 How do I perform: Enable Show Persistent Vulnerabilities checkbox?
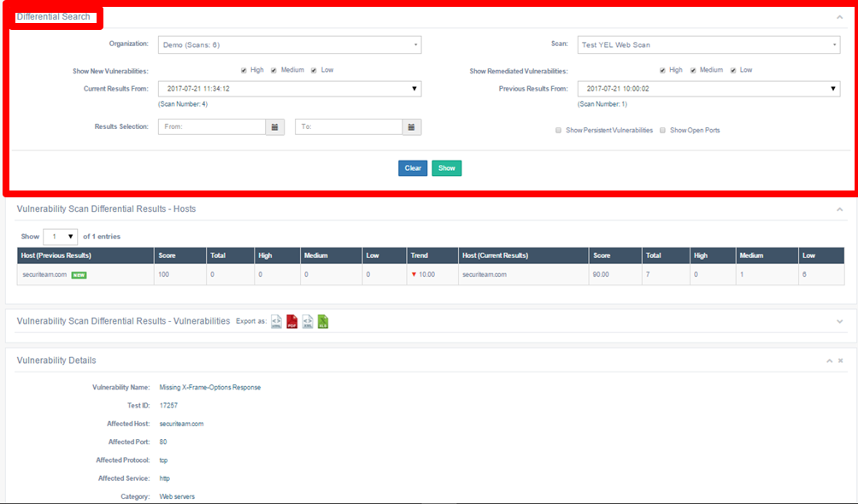click(x=558, y=131)
